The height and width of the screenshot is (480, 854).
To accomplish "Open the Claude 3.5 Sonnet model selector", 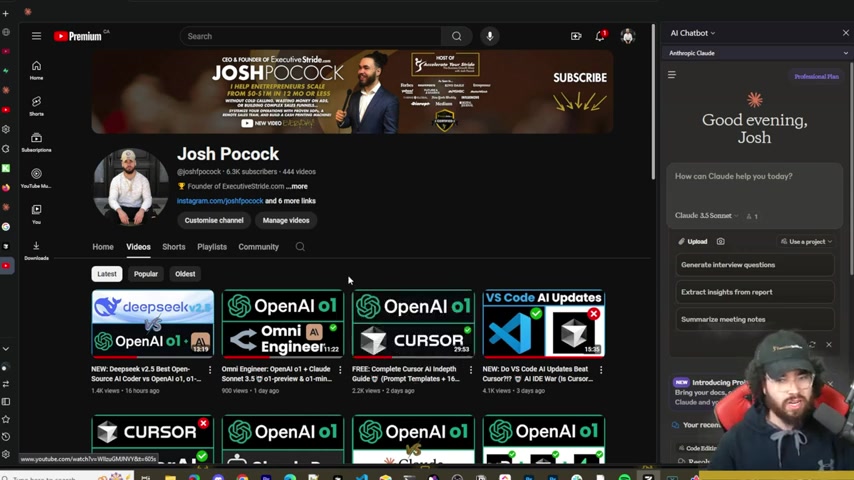I will [x=706, y=216].
